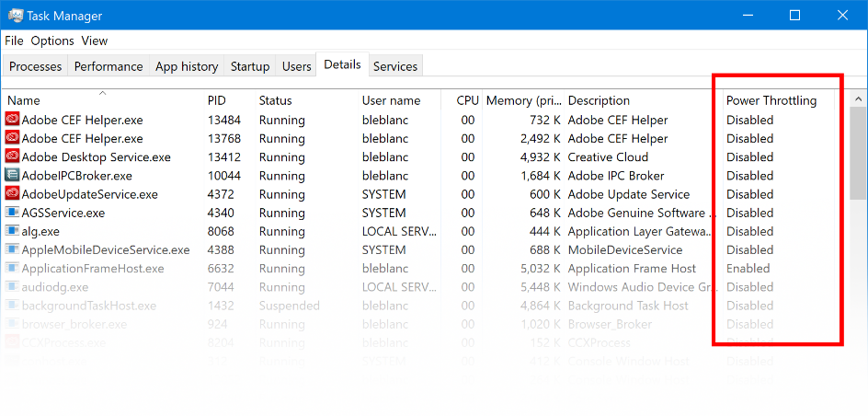This screenshot has width=868, height=416.
Task: Click the scrollbar up arrow
Action: (859, 98)
